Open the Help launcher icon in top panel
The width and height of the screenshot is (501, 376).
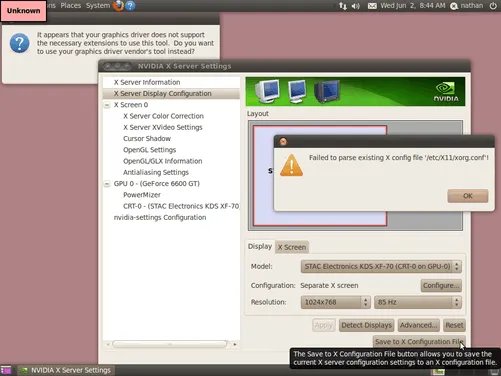click(130, 5)
